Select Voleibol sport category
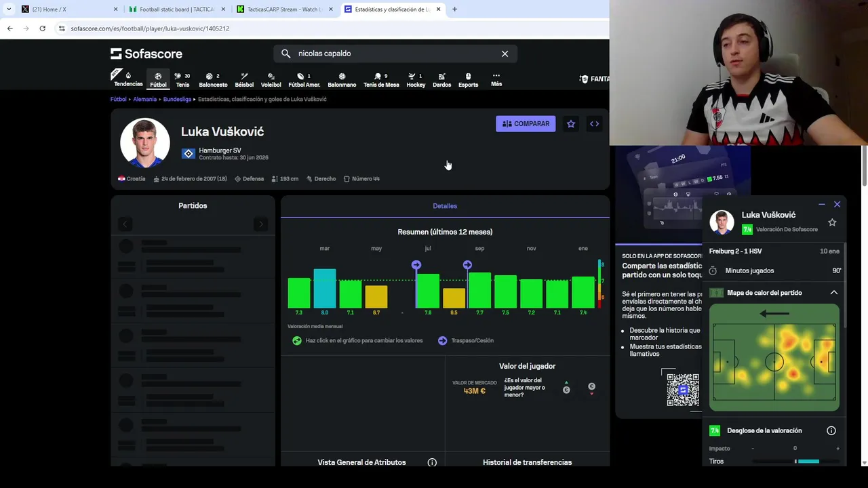Screen dimensions: 868x488 [x=271, y=79]
